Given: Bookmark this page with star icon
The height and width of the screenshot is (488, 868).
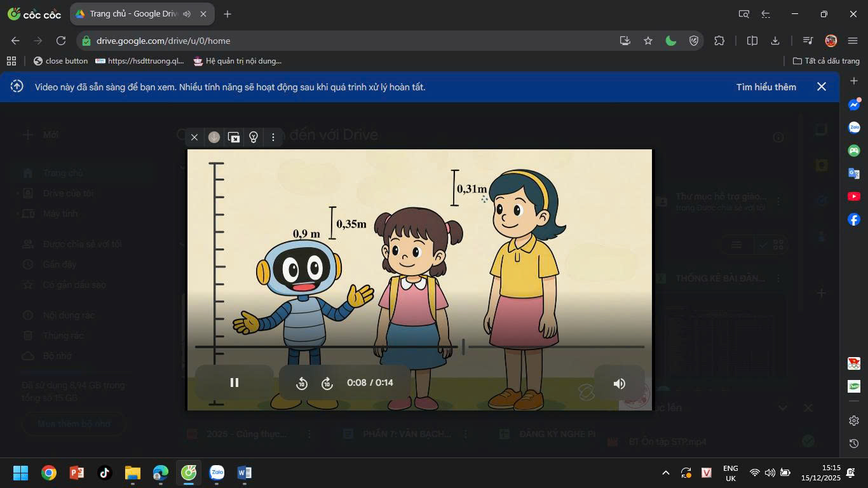Looking at the screenshot, I should [648, 41].
